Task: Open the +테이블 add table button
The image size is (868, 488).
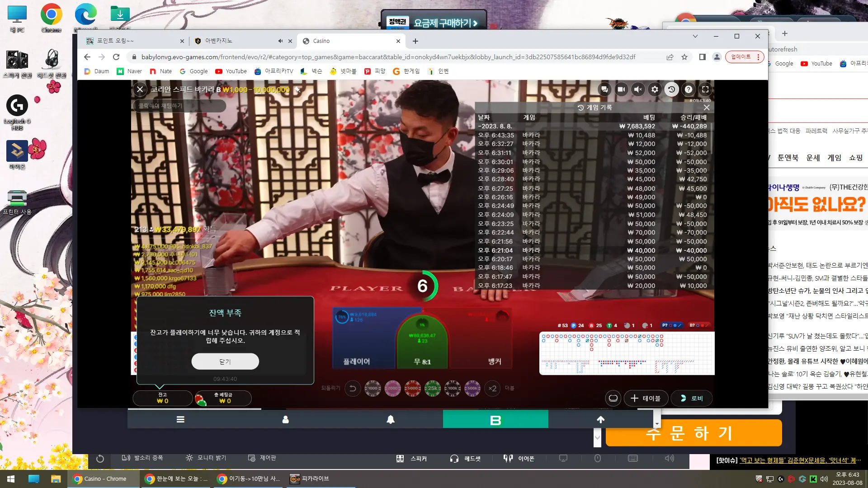Action: click(646, 398)
